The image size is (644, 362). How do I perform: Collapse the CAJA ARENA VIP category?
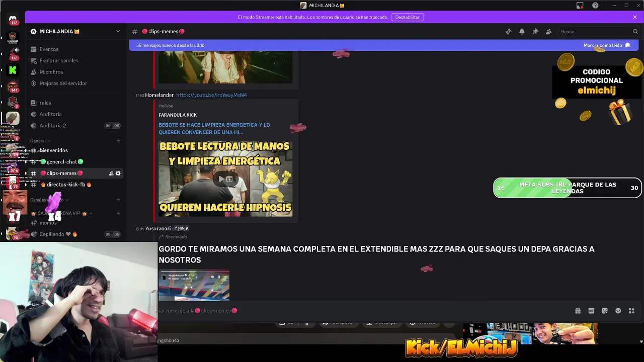coord(63,213)
